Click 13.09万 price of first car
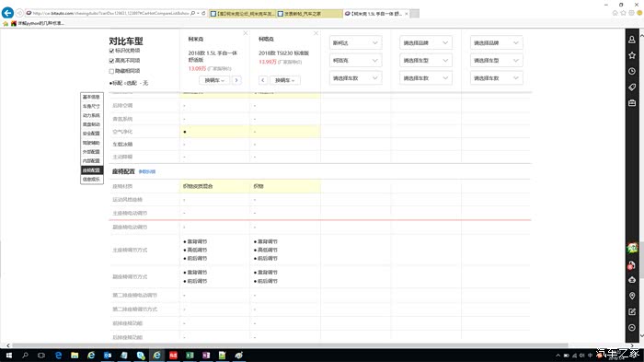Screen dimensions: 644x362 tap(197, 69)
